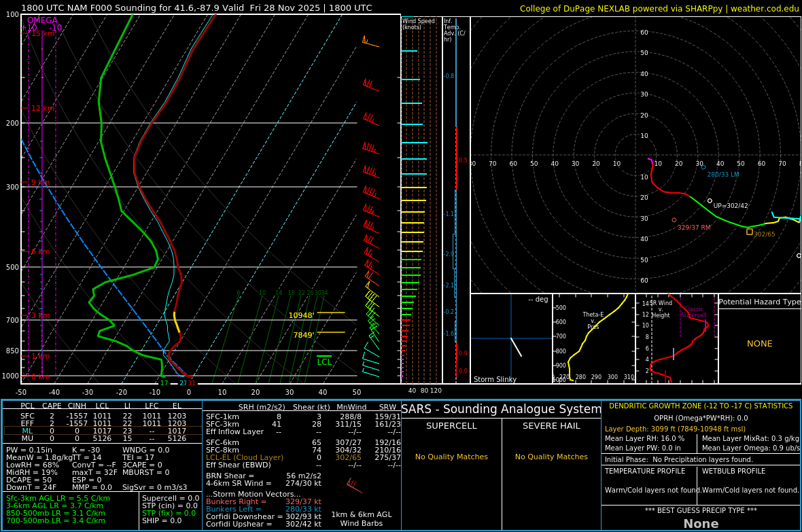The height and width of the screenshot is (532, 802).
Task: Click the 329/37 RM hodograph label
Action: click(x=693, y=227)
